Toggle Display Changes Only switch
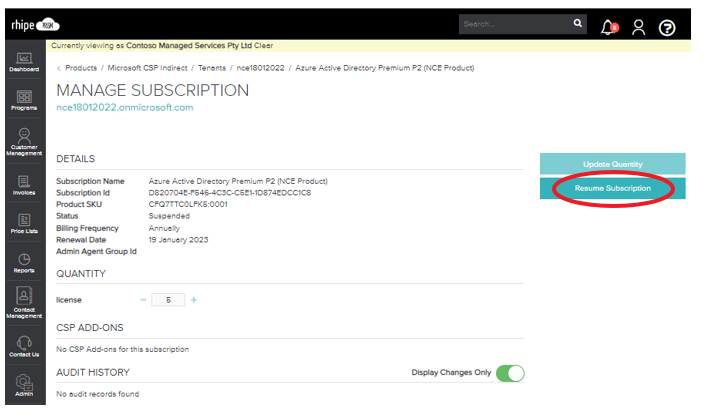 [x=510, y=373]
